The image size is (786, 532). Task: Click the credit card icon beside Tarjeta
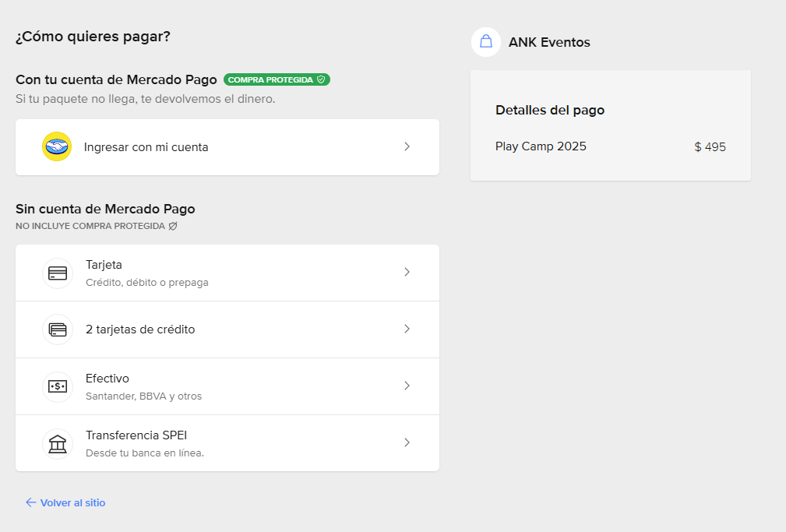click(x=58, y=273)
